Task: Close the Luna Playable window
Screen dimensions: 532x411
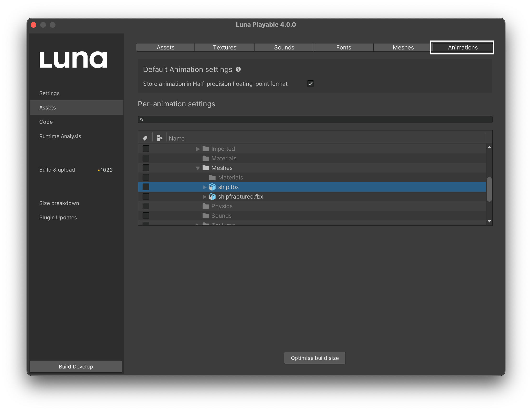Action: pyautogui.click(x=34, y=25)
